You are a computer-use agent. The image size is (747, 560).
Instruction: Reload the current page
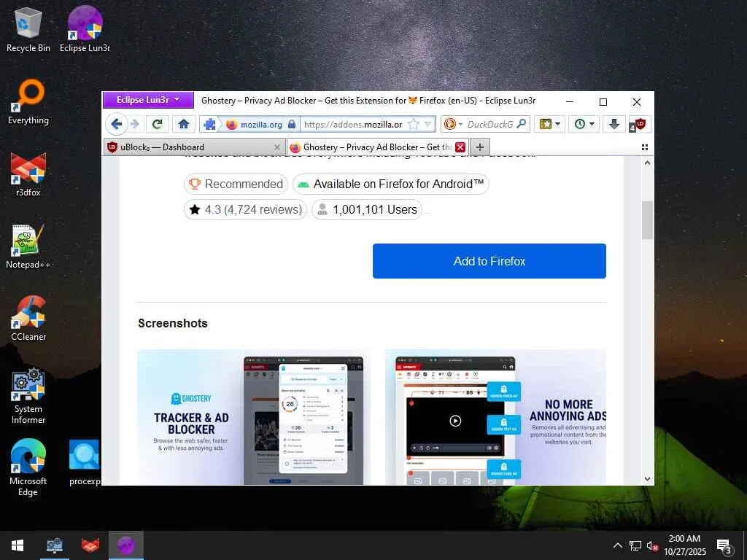point(157,124)
